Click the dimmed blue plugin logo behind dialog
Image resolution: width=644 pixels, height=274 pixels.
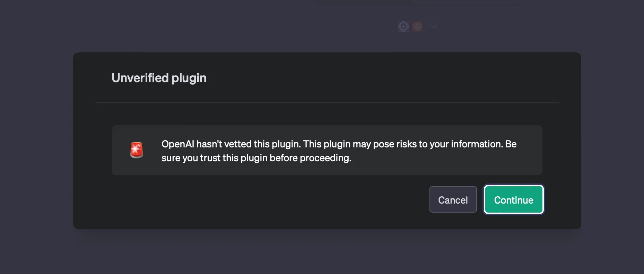(x=403, y=26)
